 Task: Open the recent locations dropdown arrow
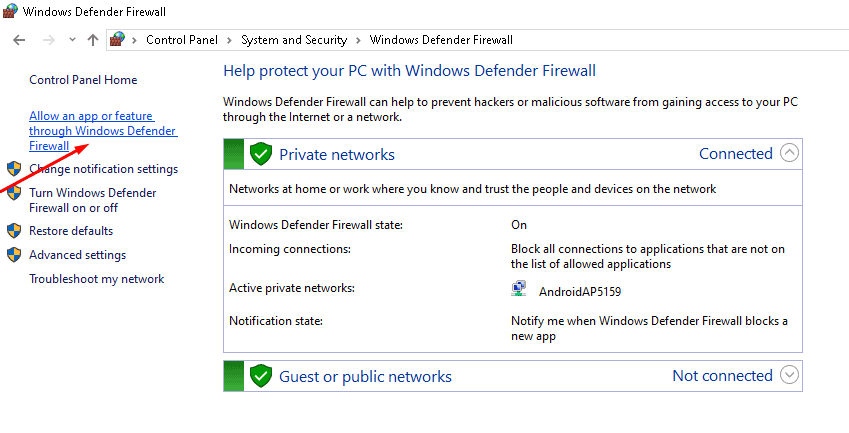[72, 40]
